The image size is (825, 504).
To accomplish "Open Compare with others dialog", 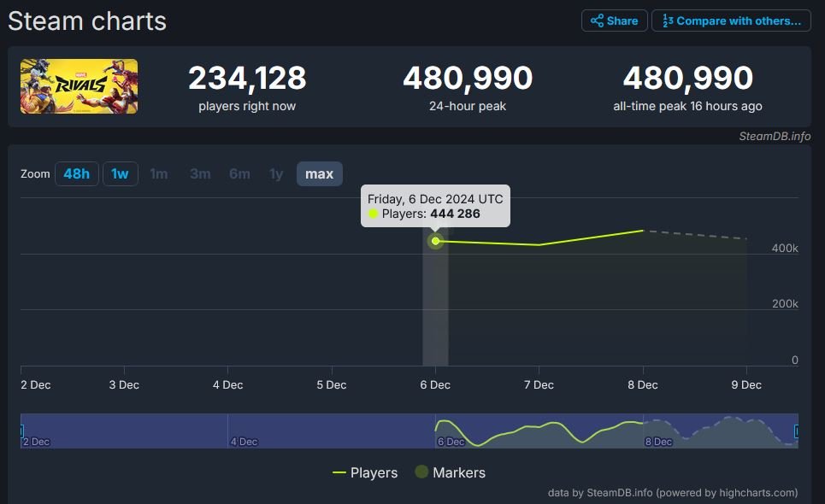I will click(731, 21).
